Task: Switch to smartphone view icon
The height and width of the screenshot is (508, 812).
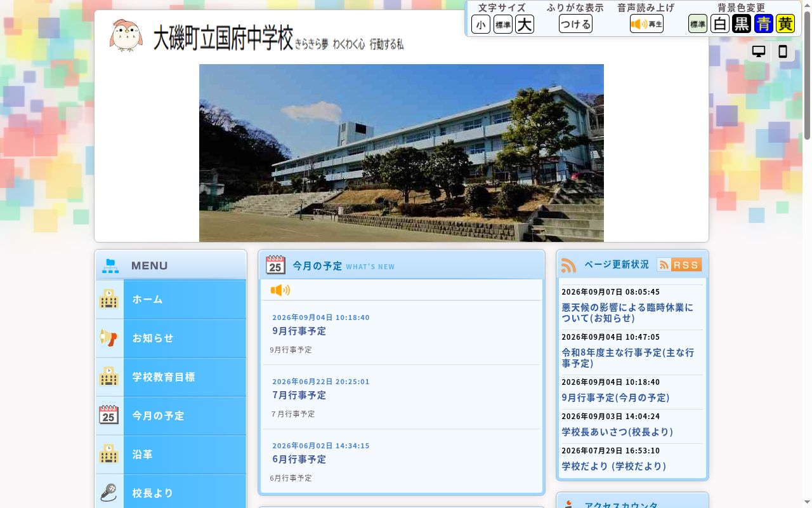Action: pos(783,51)
